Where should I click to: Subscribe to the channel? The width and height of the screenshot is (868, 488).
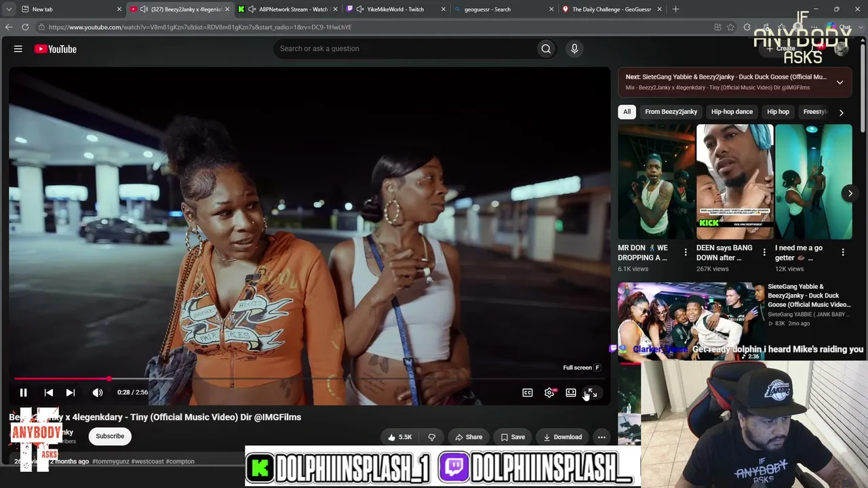tap(110, 436)
